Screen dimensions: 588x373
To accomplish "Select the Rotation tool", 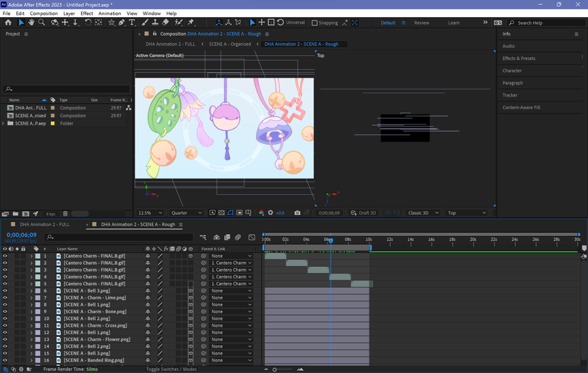I will (88, 22).
